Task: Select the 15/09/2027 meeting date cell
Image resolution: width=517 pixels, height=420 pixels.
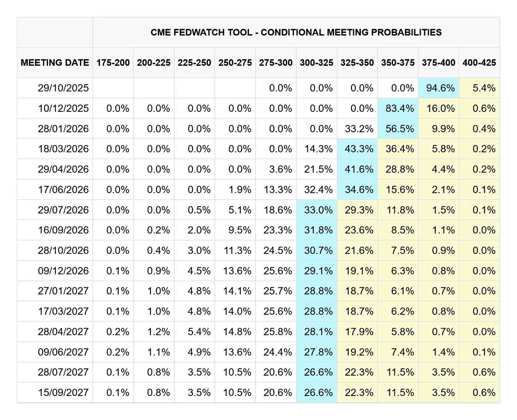Action: (x=63, y=392)
